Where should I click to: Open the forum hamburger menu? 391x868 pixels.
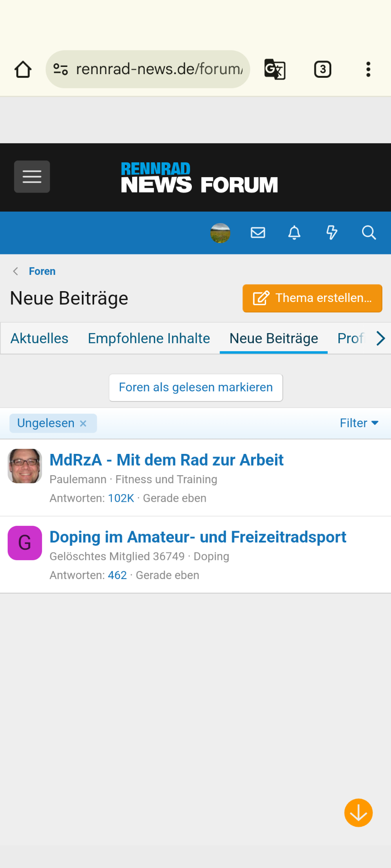pos(32,177)
